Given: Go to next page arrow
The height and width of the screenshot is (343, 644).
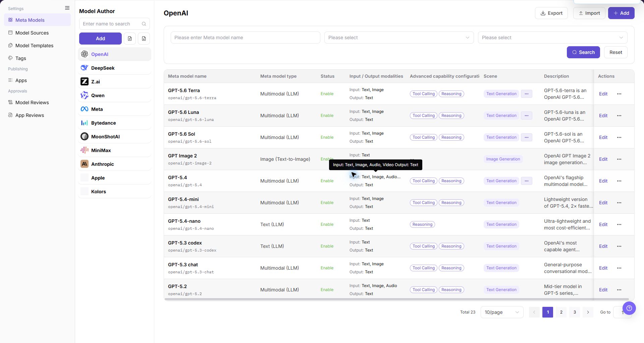Looking at the screenshot, I should 588,312.
